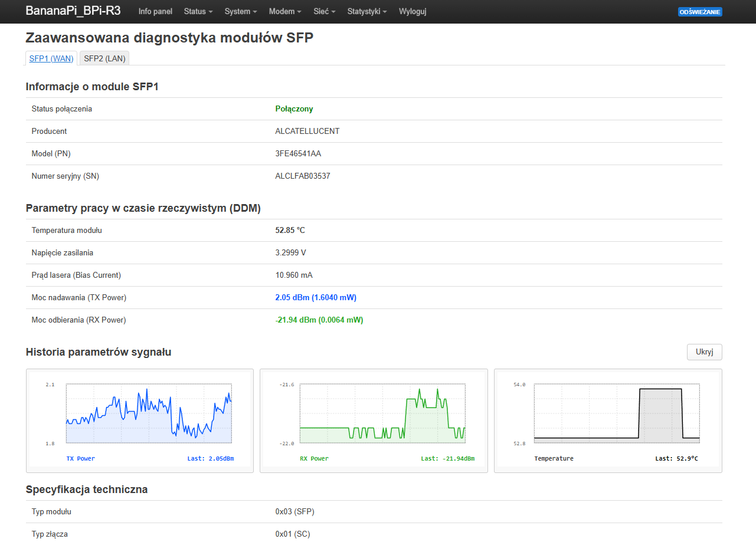
Task: Click the TX power 2.05 dBm value
Action: point(316,298)
